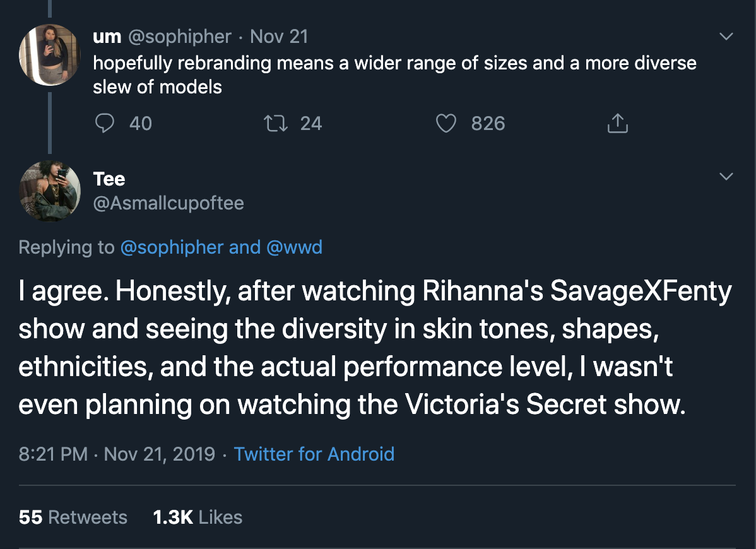Viewport: 756px width, 549px height.
Task: Open the chevron menu on sophipher's tweet
Action: pyautogui.click(x=726, y=37)
